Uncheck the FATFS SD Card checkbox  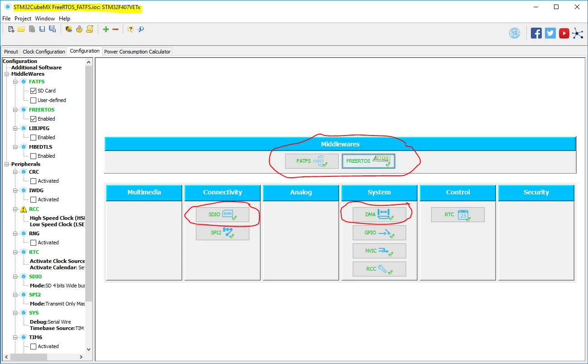pos(33,91)
